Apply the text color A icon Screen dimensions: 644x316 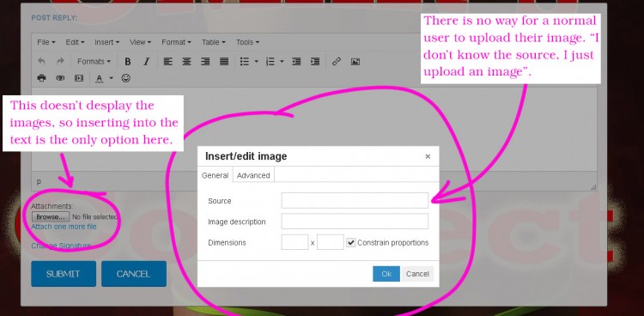tap(99, 78)
